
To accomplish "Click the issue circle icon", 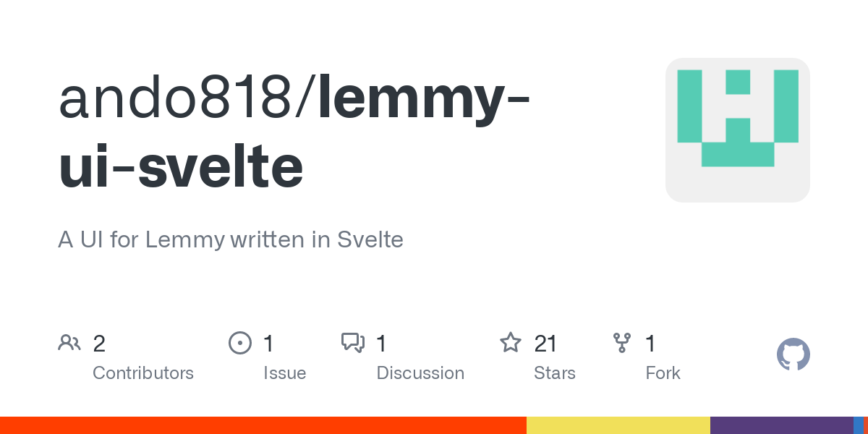I will 239,343.
